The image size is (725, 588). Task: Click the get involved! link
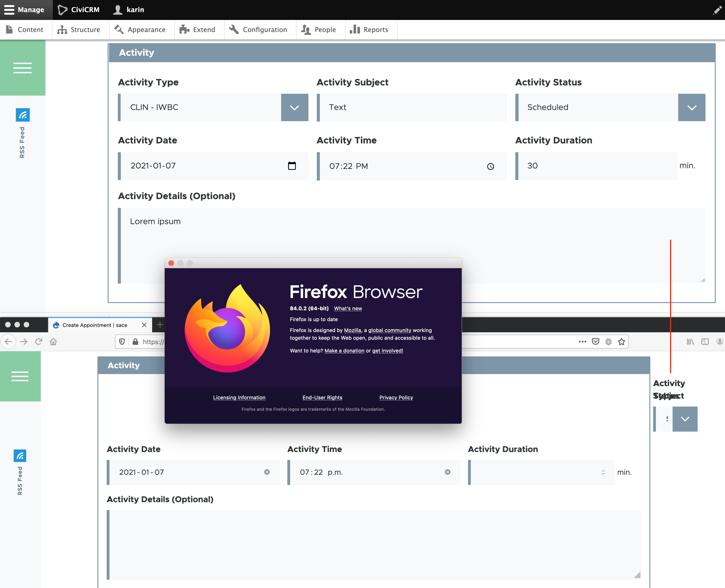(388, 351)
